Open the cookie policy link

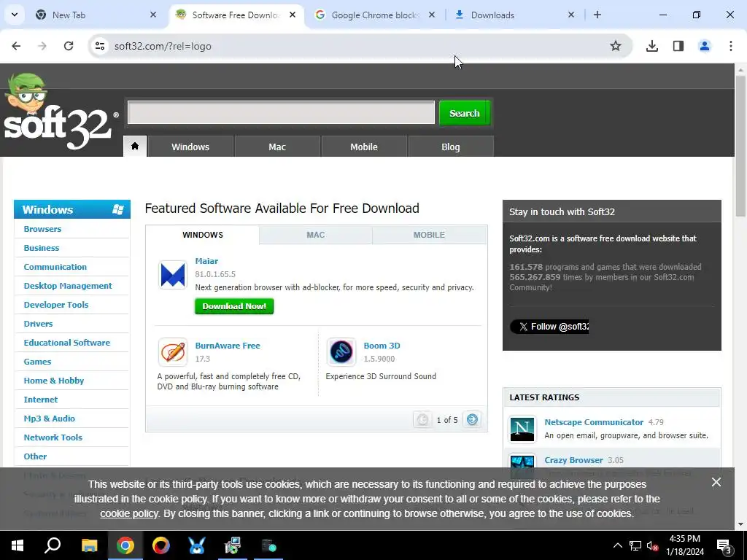click(x=129, y=514)
